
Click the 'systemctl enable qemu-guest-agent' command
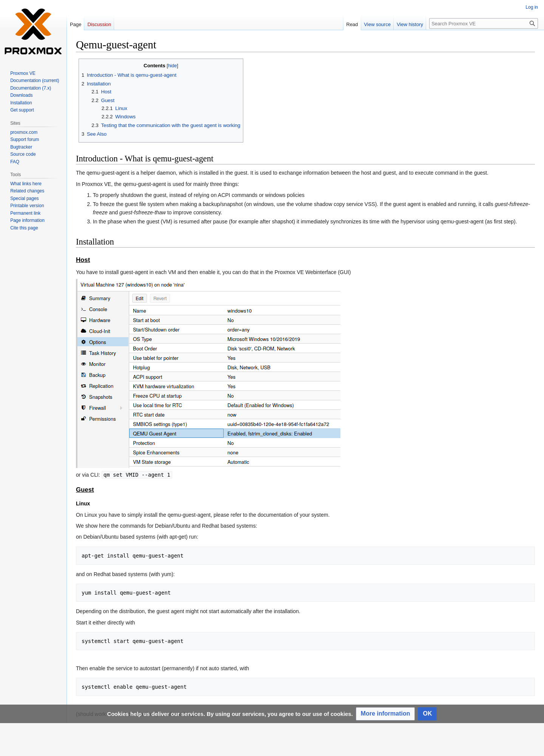[134, 687]
